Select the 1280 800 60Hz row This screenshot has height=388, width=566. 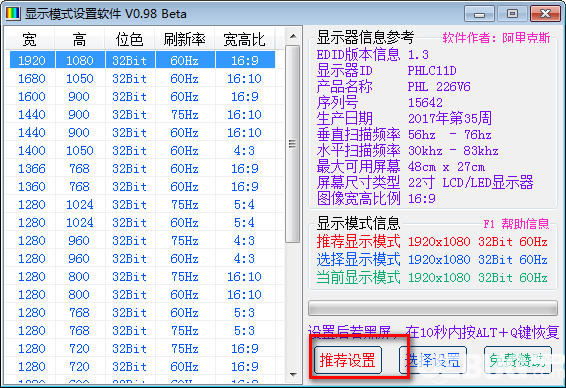pyautogui.click(x=142, y=295)
